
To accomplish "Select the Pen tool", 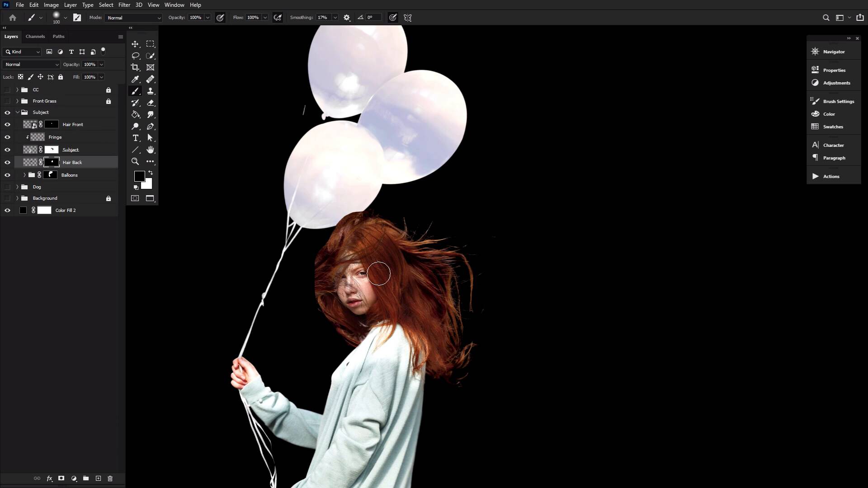I will pos(151,126).
